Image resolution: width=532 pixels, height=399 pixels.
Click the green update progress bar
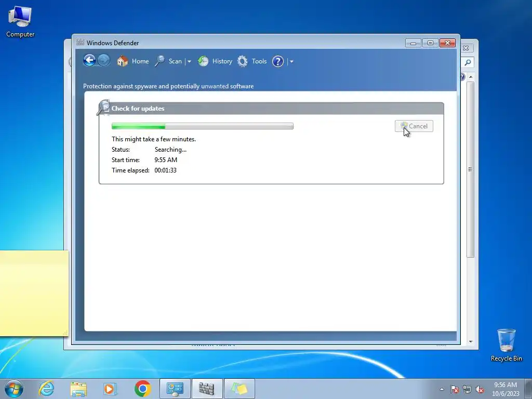[203, 126]
